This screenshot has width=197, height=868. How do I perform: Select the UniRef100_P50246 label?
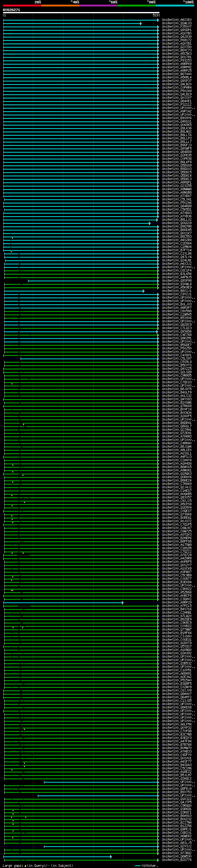(177, 203)
